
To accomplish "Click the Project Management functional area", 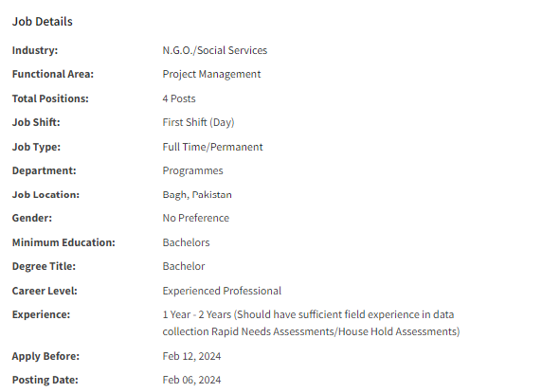I will tap(211, 74).
